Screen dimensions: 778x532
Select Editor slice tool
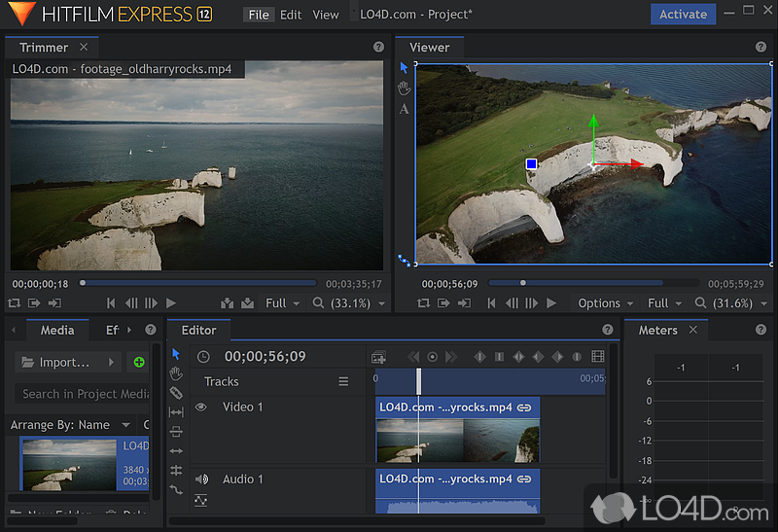coord(176,393)
